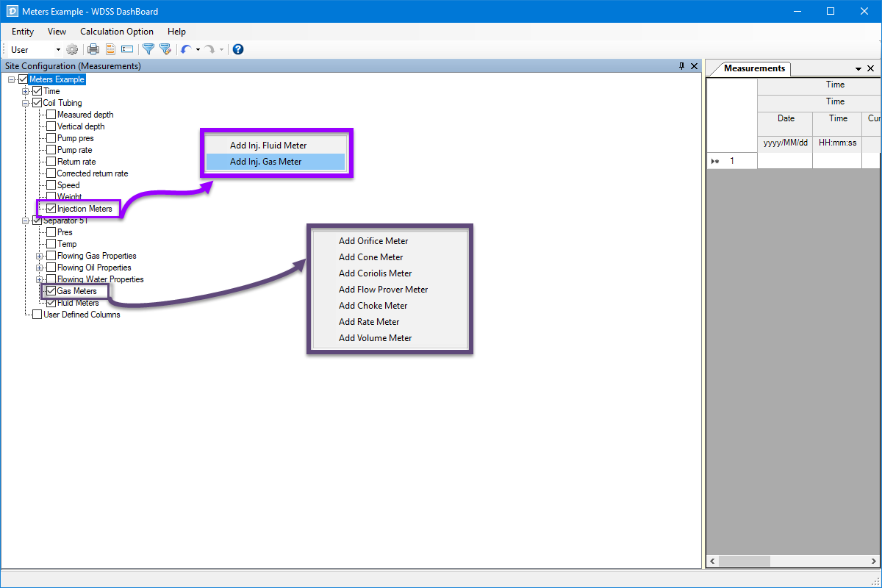The height and width of the screenshot is (588, 882).
Task: Click the blue help question mark icon
Action: [x=237, y=49]
